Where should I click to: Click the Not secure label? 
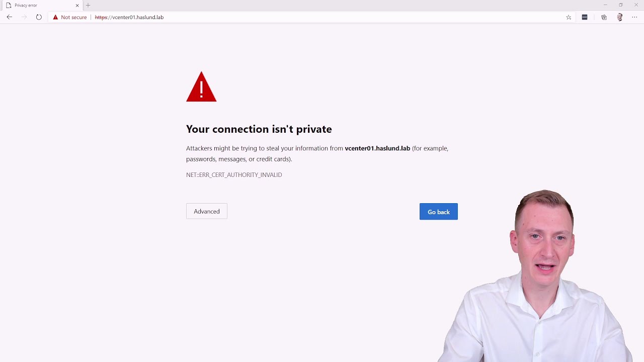tap(73, 17)
